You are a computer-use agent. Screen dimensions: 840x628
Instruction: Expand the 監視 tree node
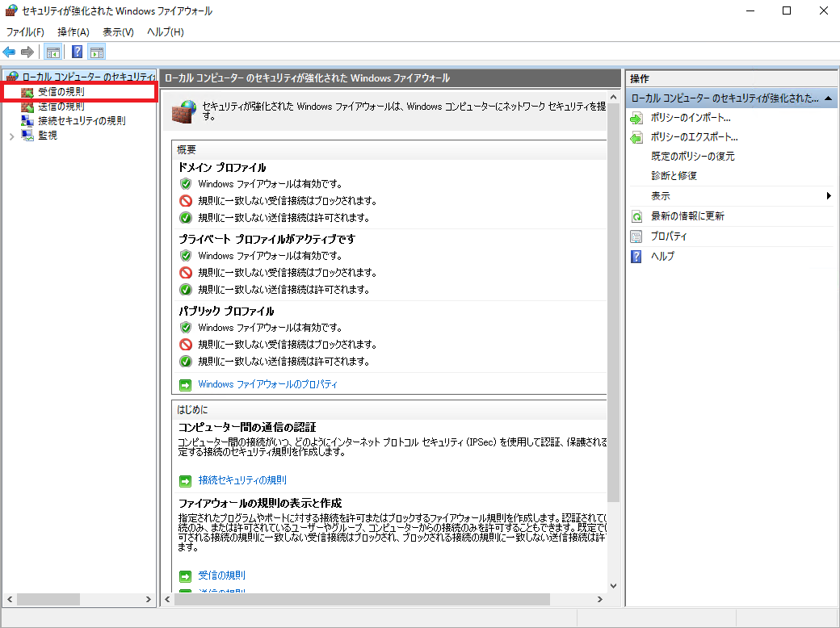[12, 136]
